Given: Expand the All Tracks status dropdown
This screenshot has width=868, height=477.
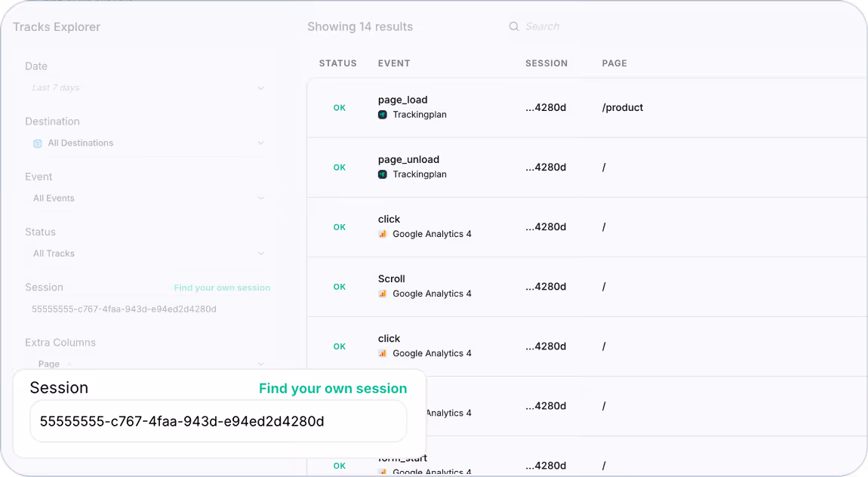Looking at the screenshot, I should (148, 254).
